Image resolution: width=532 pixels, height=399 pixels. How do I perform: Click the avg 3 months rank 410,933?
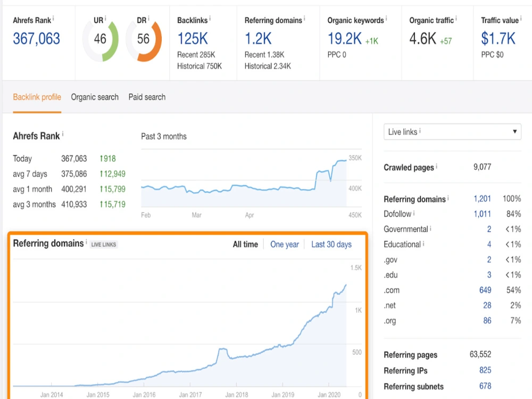pyautogui.click(x=74, y=204)
